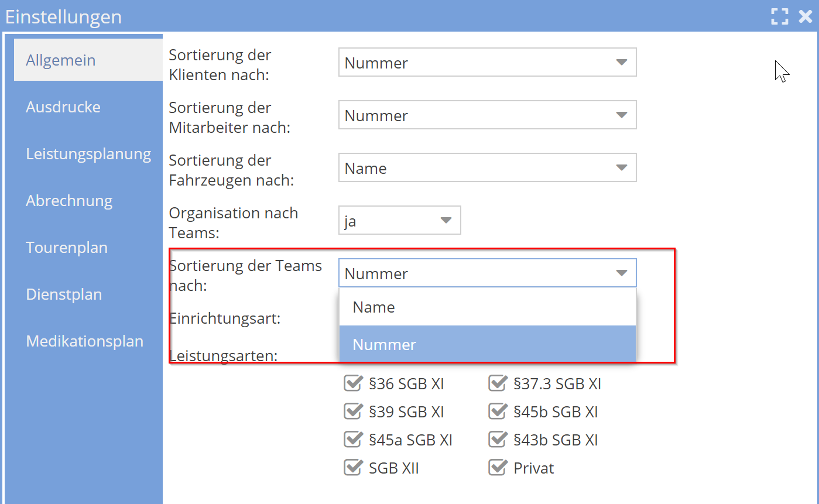This screenshot has height=504, width=819.
Task: Open the Dienstplan section
Action: 64,294
